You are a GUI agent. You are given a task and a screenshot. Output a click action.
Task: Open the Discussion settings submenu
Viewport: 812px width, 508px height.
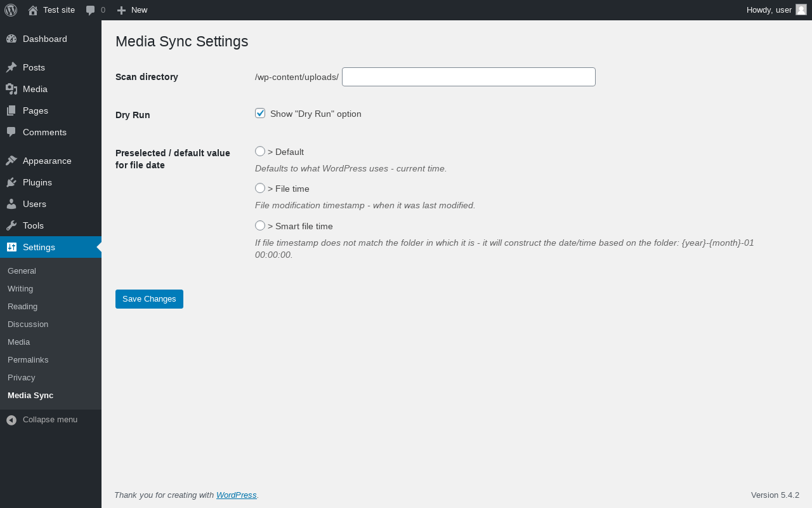[x=51, y=324]
